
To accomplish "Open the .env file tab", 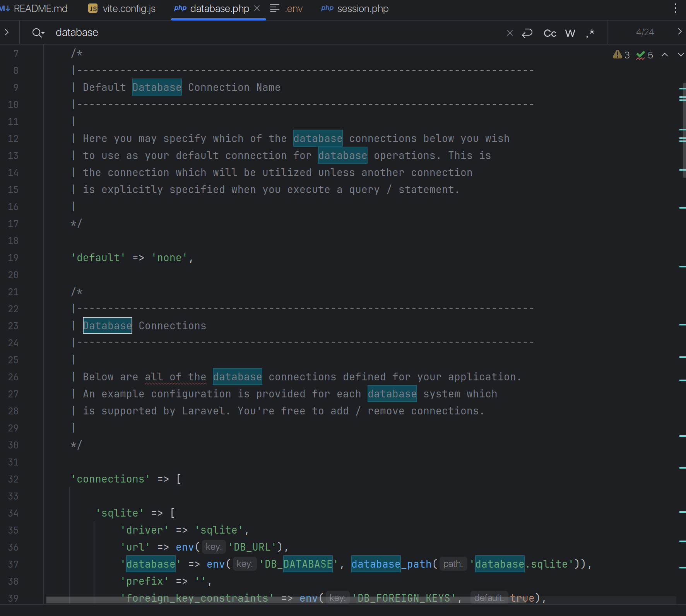I will click(x=286, y=9).
